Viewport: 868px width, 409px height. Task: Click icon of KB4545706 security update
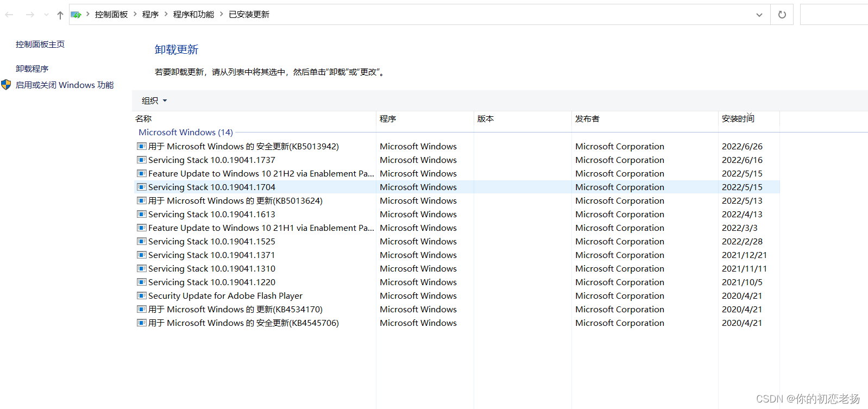click(142, 323)
